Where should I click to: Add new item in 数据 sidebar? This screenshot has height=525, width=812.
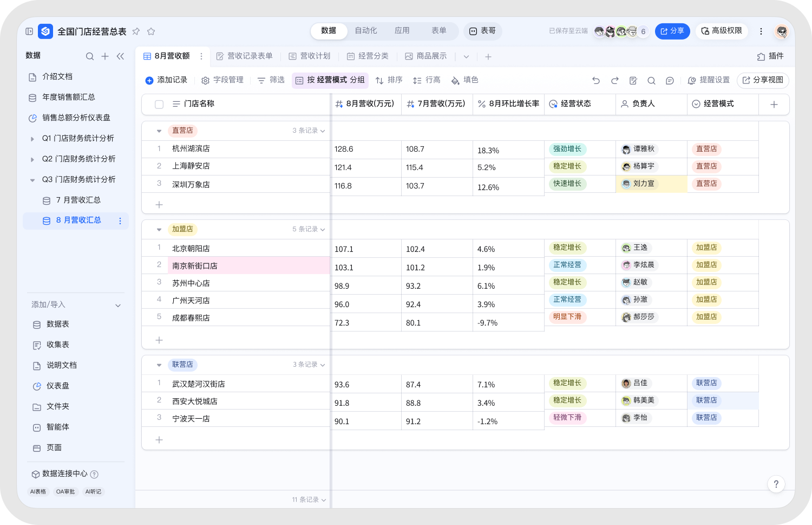[105, 56]
